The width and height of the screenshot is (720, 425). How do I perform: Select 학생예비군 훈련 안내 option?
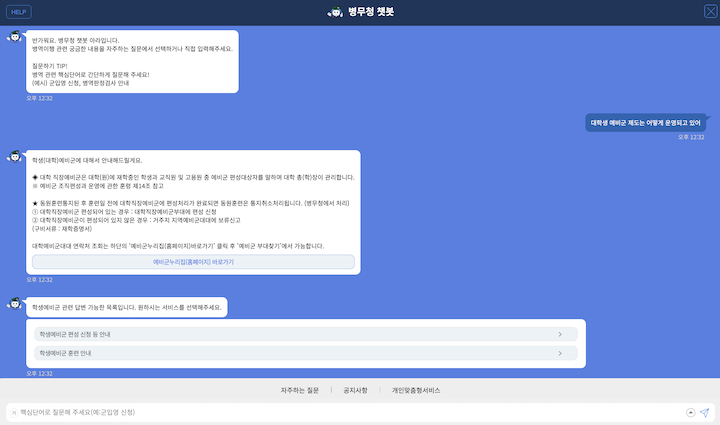tap(306, 353)
